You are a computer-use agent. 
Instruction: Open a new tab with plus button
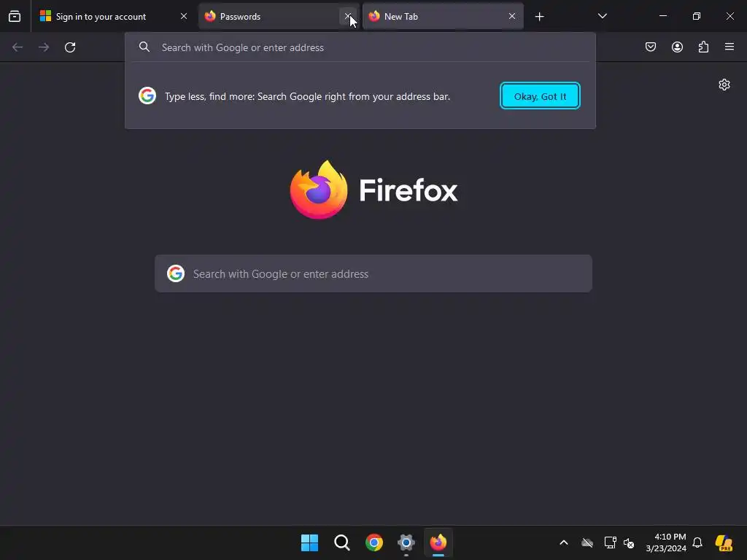click(539, 17)
